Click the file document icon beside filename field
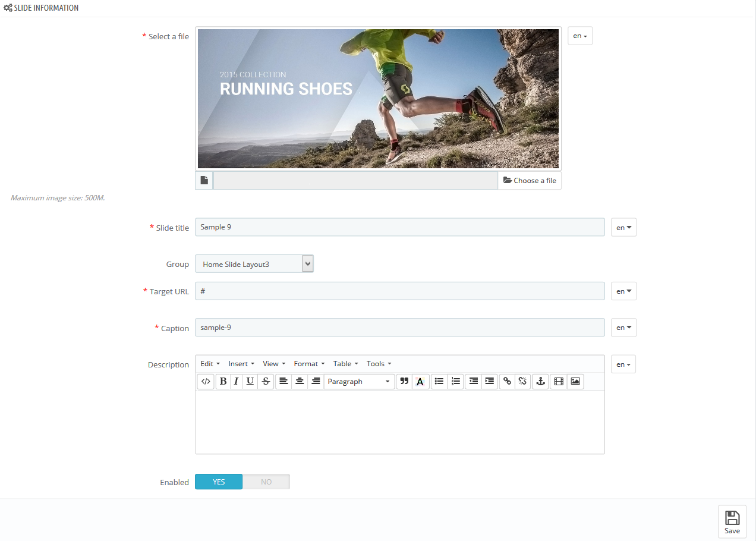 [x=204, y=180]
